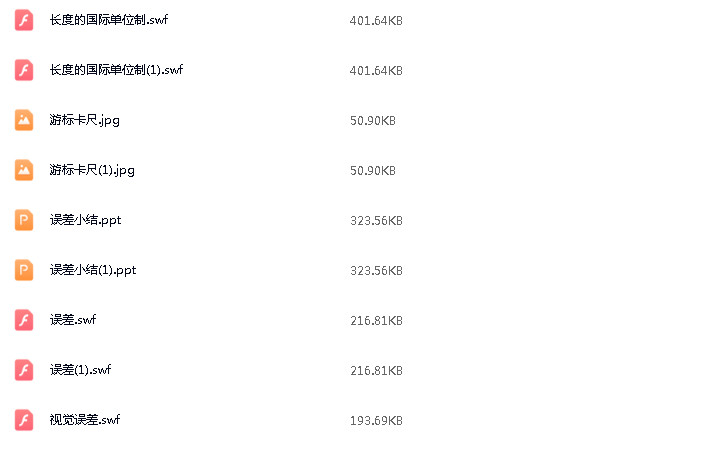The width and height of the screenshot is (724, 457).
Task: Open the file 视觉误差.swf
Action: coord(84,420)
